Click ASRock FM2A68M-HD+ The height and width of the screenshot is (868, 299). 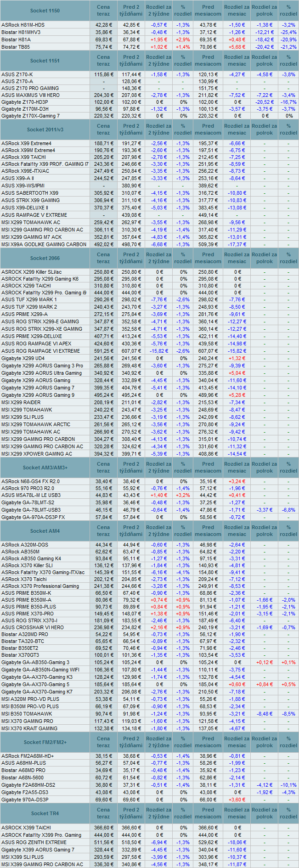[x=28, y=756]
